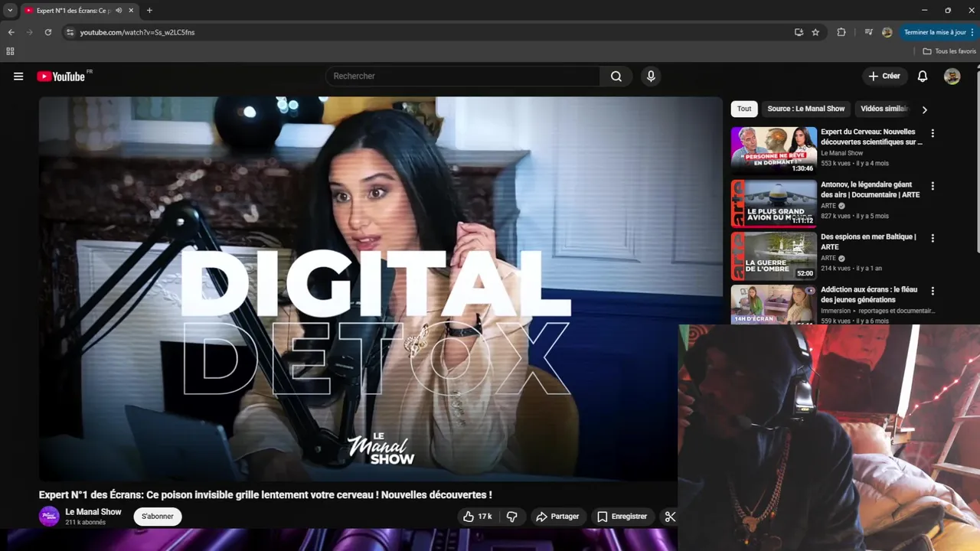Click Le Manal Show channel under Expert du Cerveau
Viewport: 980px width, 551px height.
tap(842, 153)
